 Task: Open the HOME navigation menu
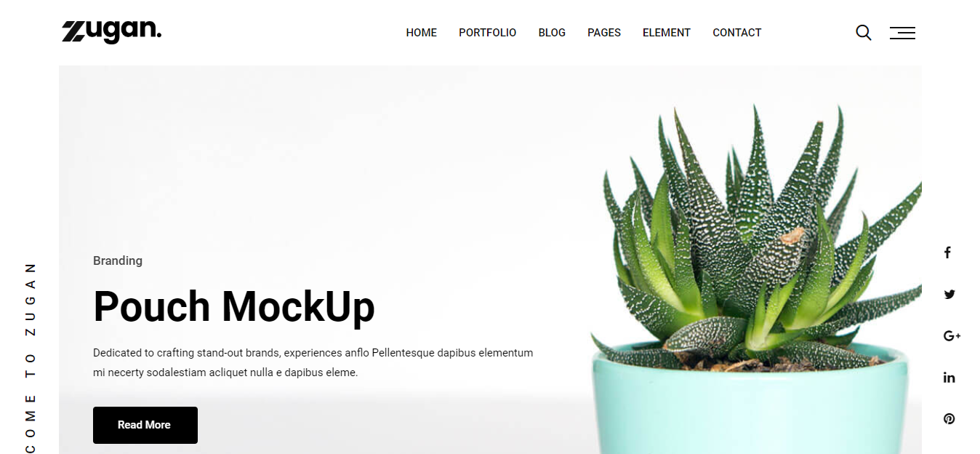[x=422, y=33]
